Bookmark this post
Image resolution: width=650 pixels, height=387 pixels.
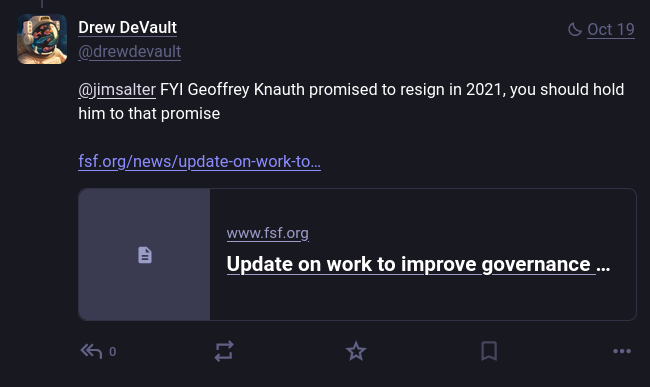(489, 351)
